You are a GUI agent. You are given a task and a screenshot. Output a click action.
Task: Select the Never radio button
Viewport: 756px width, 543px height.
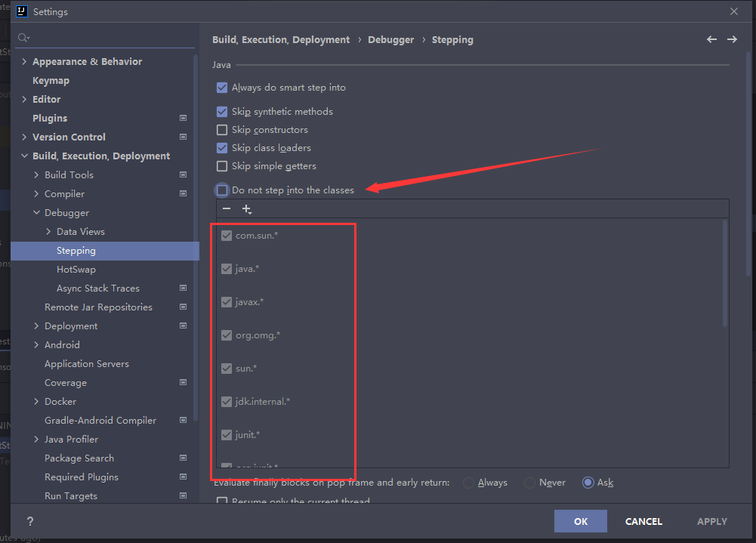coord(530,482)
